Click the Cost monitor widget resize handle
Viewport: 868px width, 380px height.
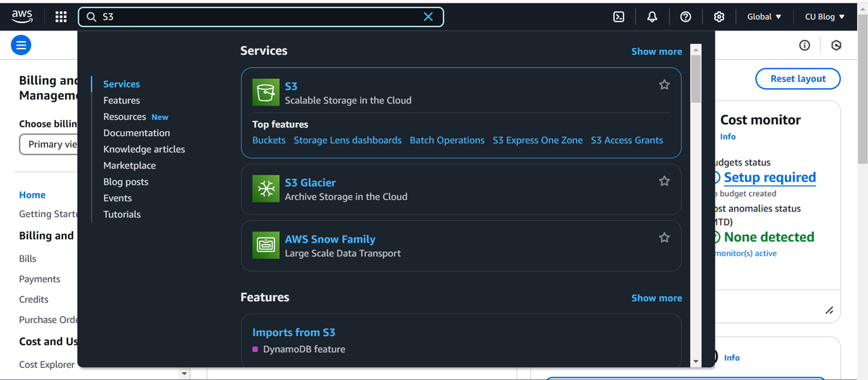pyautogui.click(x=829, y=311)
